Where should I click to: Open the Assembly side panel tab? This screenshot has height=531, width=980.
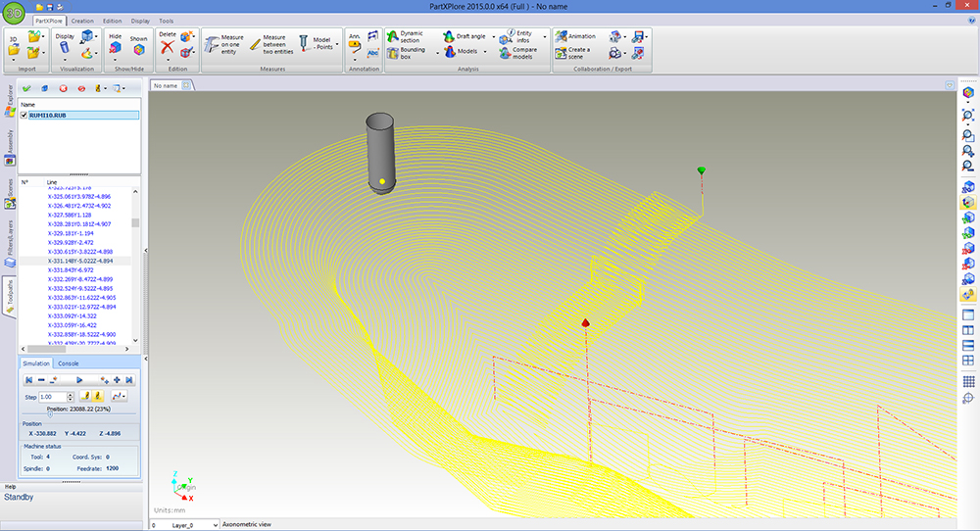[10, 147]
